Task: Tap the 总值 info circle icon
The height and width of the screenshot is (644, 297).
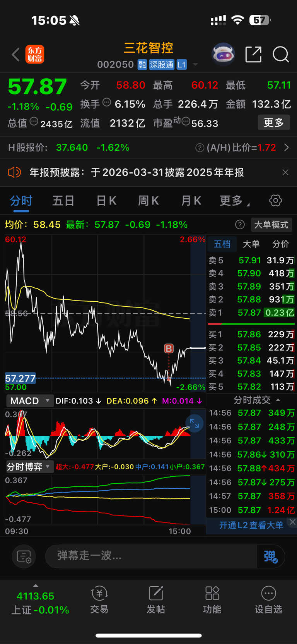Action: [34, 122]
